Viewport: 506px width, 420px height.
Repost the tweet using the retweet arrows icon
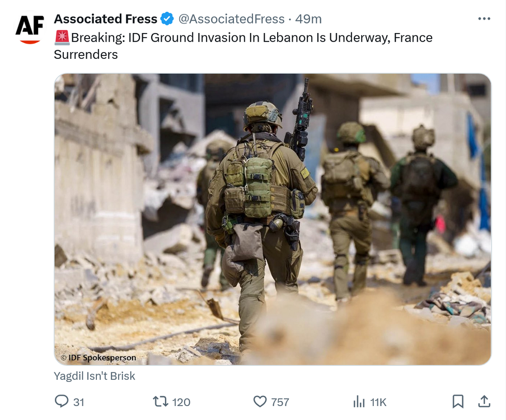click(x=161, y=402)
